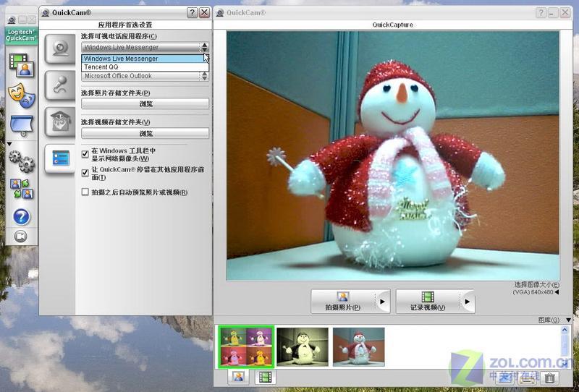Choose Tencent QQ in list
The width and height of the screenshot is (579, 392).
click(x=145, y=67)
